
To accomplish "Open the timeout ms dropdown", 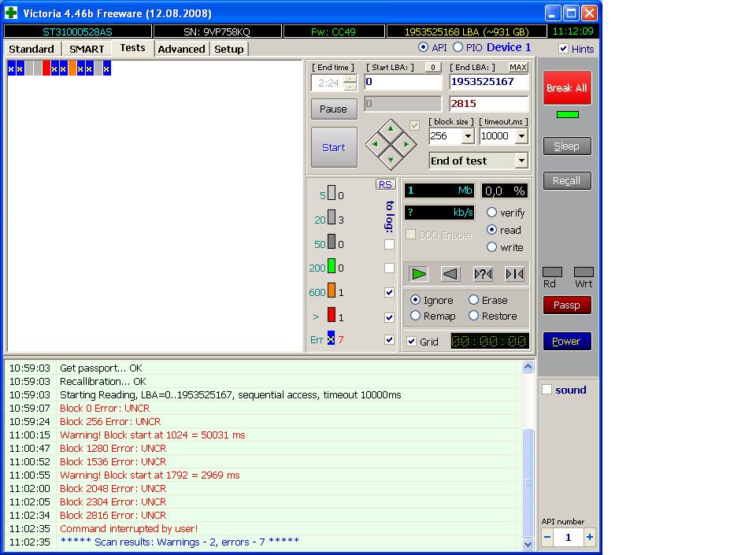I will pyautogui.click(x=521, y=136).
